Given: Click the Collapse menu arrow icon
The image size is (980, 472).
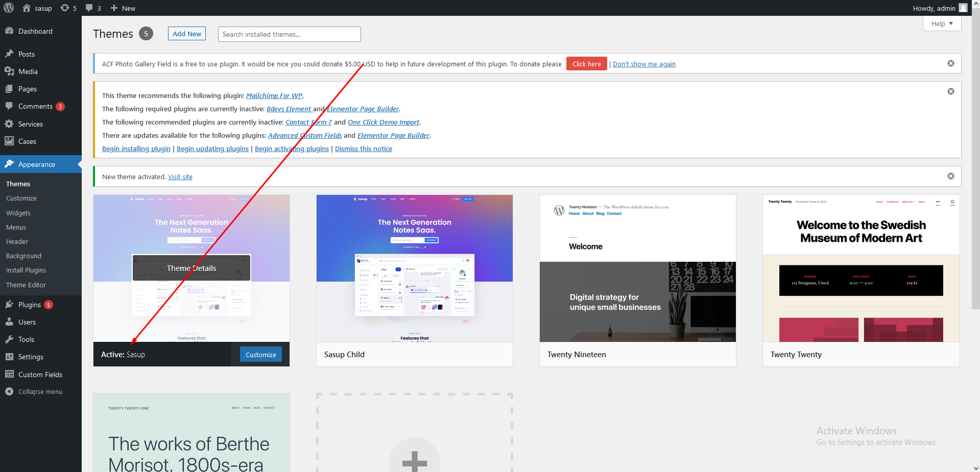Looking at the screenshot, I should (9, 391).
